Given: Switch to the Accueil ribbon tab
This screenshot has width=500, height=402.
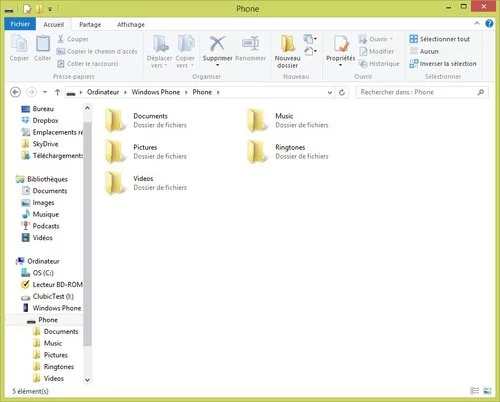Looking at the screenshot, I should (x=53, y=24).
